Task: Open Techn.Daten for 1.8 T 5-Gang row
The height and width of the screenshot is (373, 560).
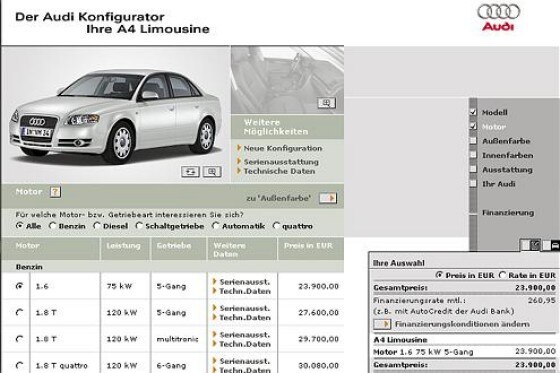Action: pos(245,318)
